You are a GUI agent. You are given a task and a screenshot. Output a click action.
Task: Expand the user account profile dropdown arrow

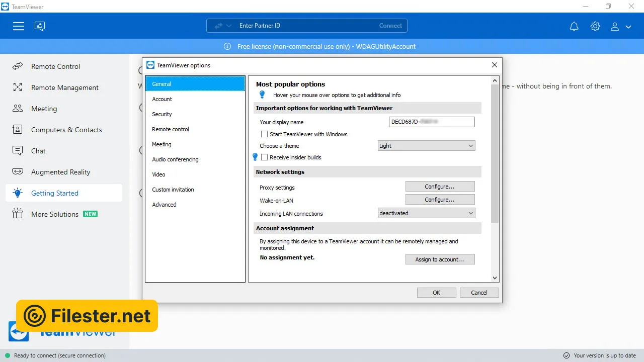tap(628, 27)
